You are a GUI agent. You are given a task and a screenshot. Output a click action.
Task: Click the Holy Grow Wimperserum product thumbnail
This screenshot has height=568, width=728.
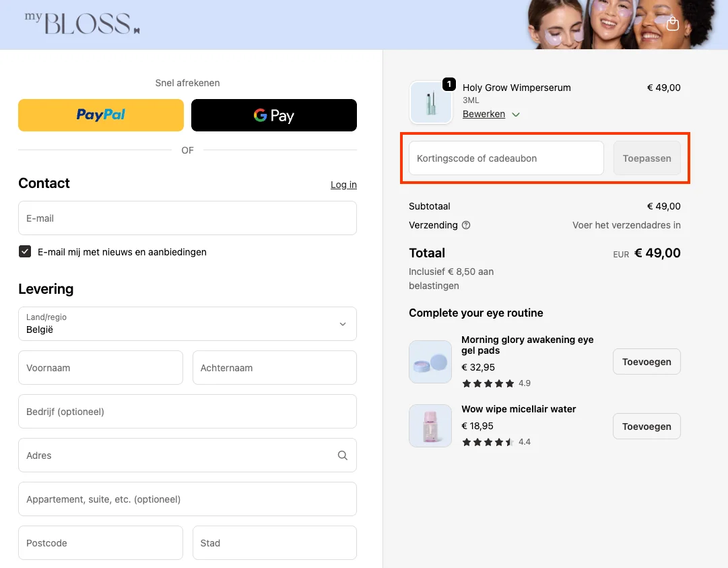[x=431, y=102]
